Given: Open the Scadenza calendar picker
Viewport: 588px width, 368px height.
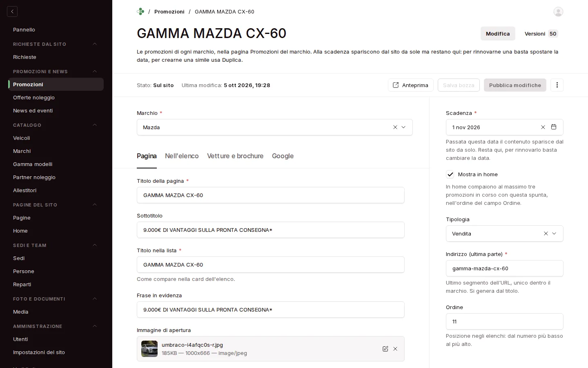Looking at the screenshot, I should [554, 127].
